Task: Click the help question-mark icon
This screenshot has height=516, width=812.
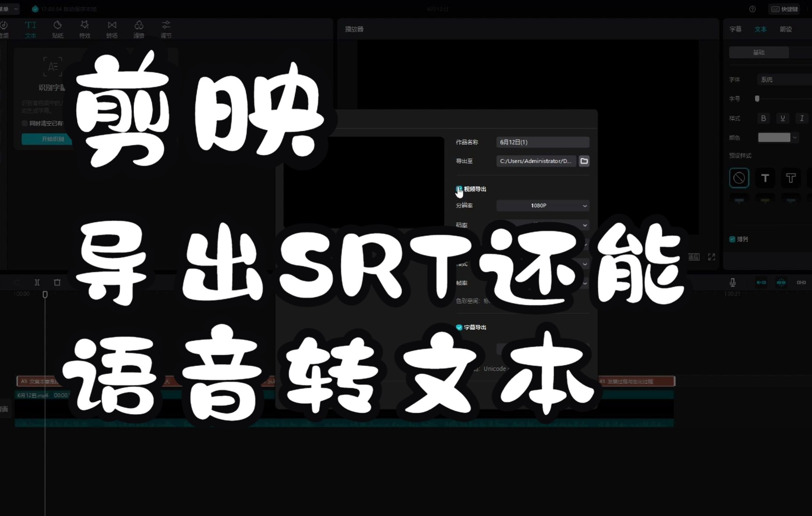Action: 752,9
